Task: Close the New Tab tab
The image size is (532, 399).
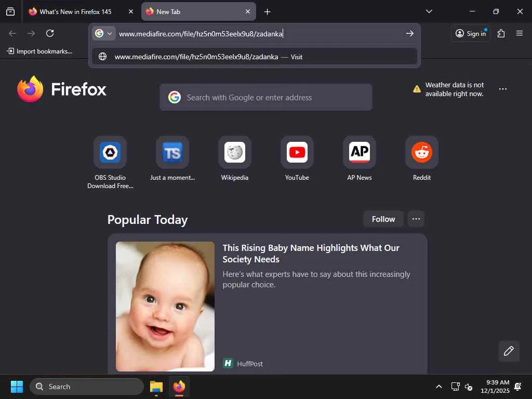Action: point(248,11)
